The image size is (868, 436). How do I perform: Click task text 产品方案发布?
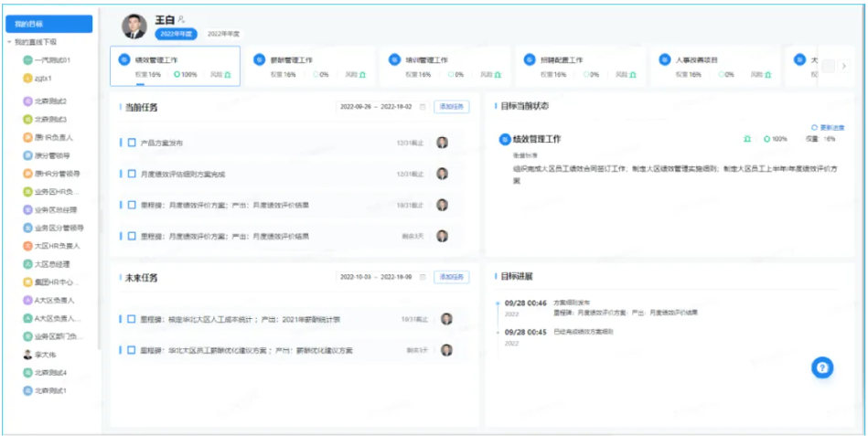coord(162,143)
